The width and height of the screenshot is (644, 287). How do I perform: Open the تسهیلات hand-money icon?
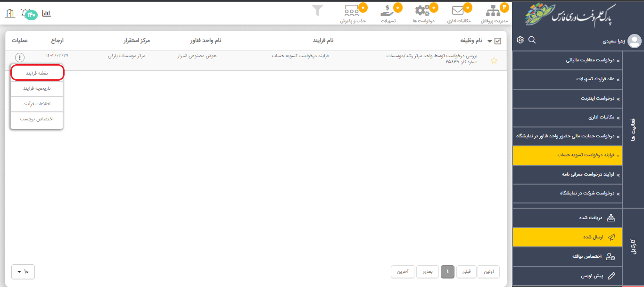pos(388,11)
